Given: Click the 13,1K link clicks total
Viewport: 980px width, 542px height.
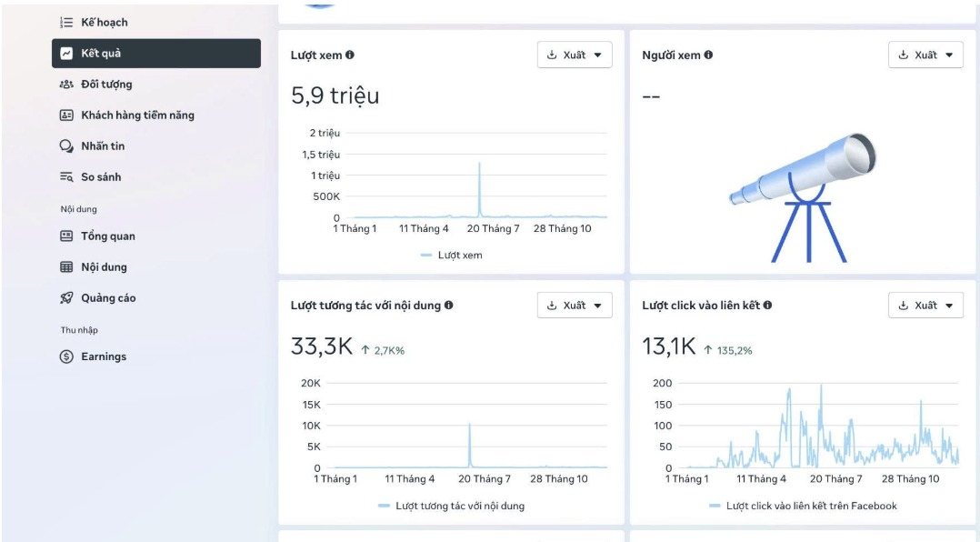Looking at the screenshot, I should point(669,346).
